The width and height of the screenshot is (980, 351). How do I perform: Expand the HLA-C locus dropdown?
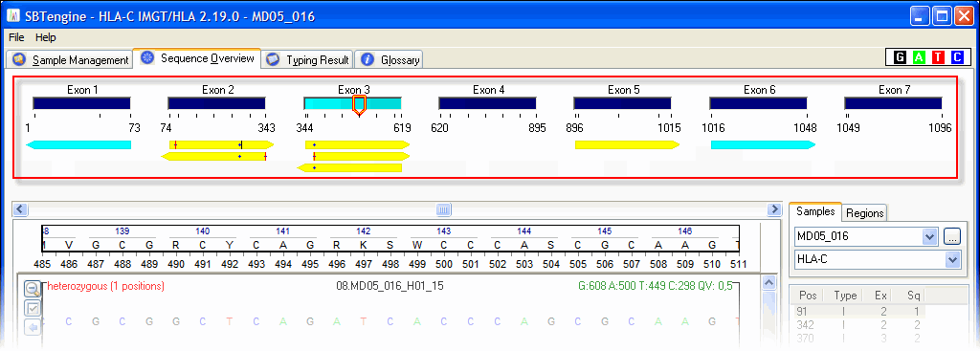click(953, 259)
